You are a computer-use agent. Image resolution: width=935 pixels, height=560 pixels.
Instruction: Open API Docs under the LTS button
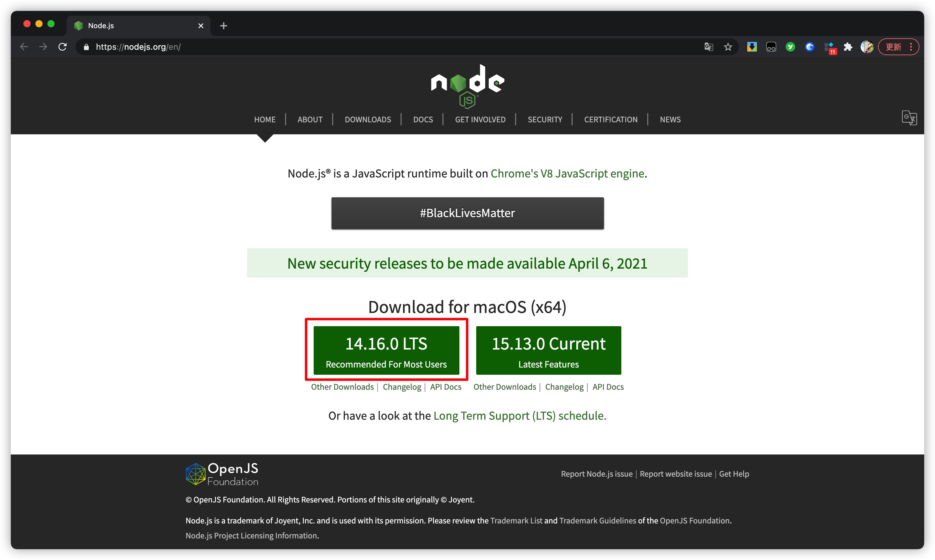(445, 387)
